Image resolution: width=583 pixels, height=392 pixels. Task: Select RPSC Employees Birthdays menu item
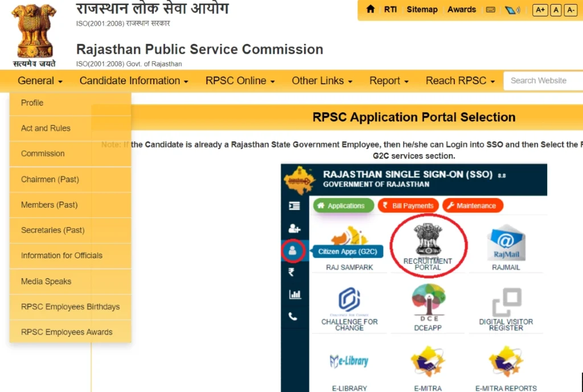click(70, 307)
